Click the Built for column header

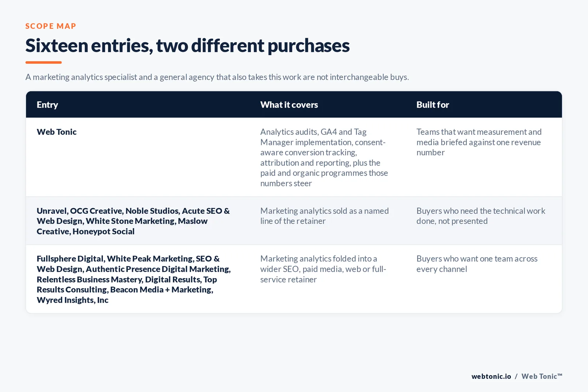(x=433, y=105)
